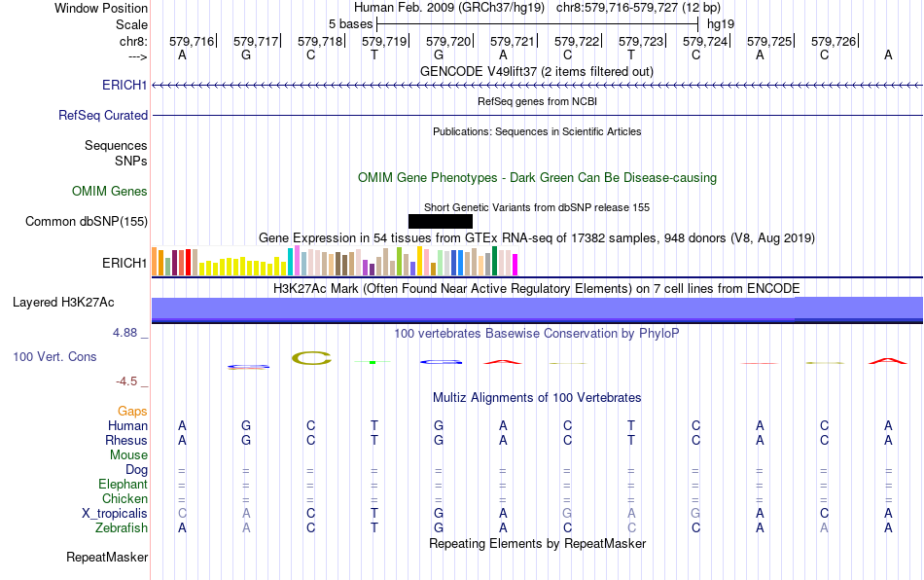Screen dimensions: 924x580
Task: Select the Human alignment row label
Action: pyautogui.click(x=127, y=425)
